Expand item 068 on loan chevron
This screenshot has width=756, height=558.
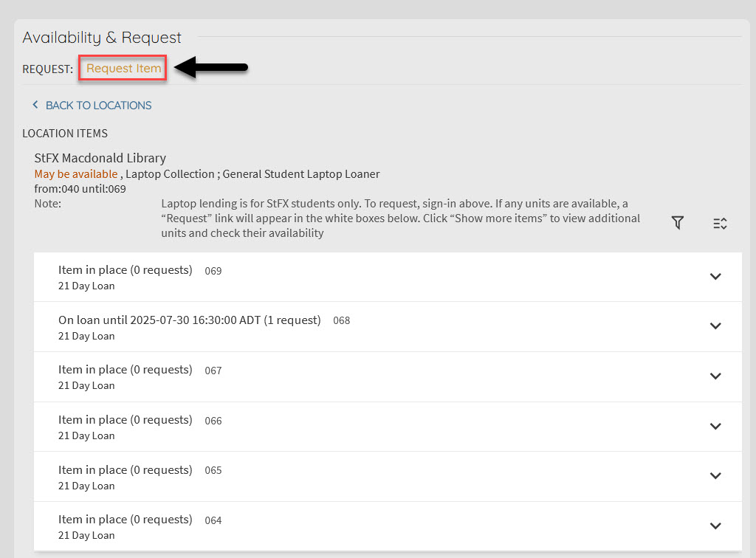715,326
